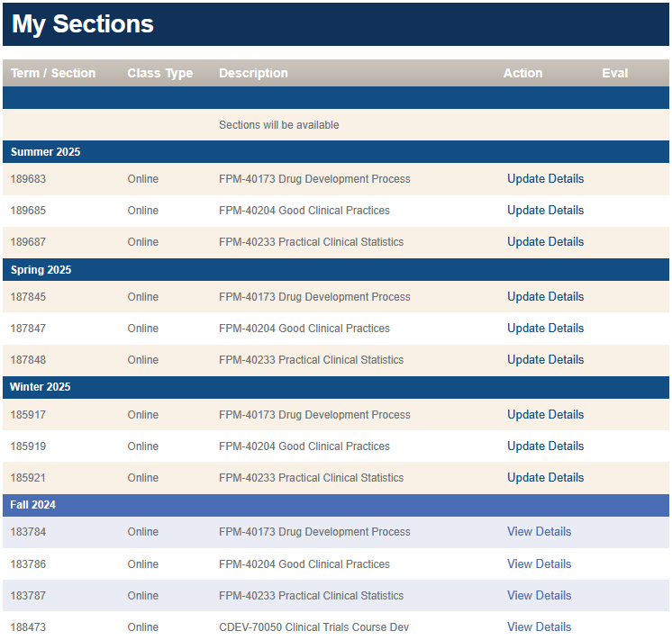The width and height of the screenshot is (672, 640).
Task: Open Update Details for section 187845
Action: (545, 297)
